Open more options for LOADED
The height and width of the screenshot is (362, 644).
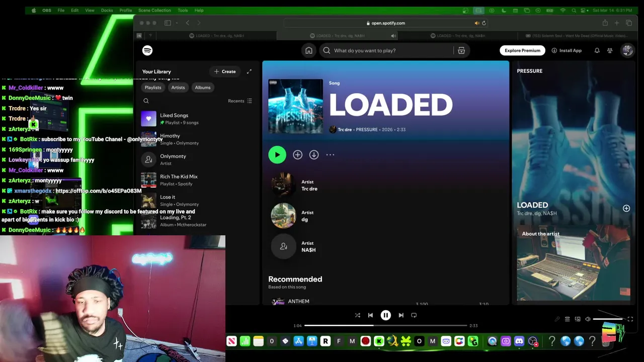point(330,155)
